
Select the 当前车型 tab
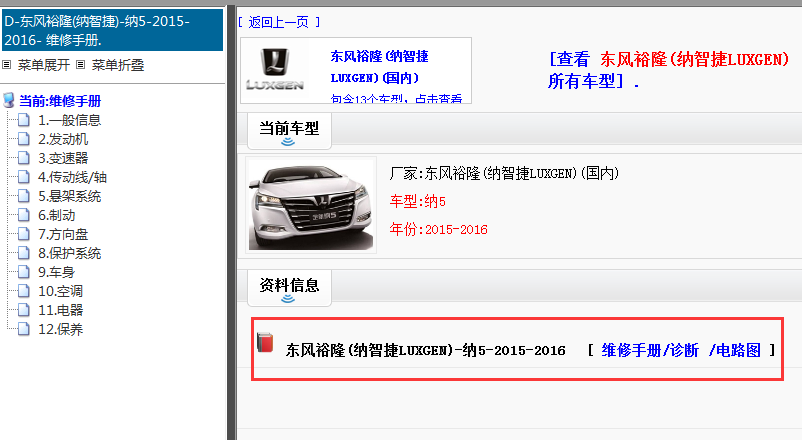pyautogui.click(x=289, y=131)
